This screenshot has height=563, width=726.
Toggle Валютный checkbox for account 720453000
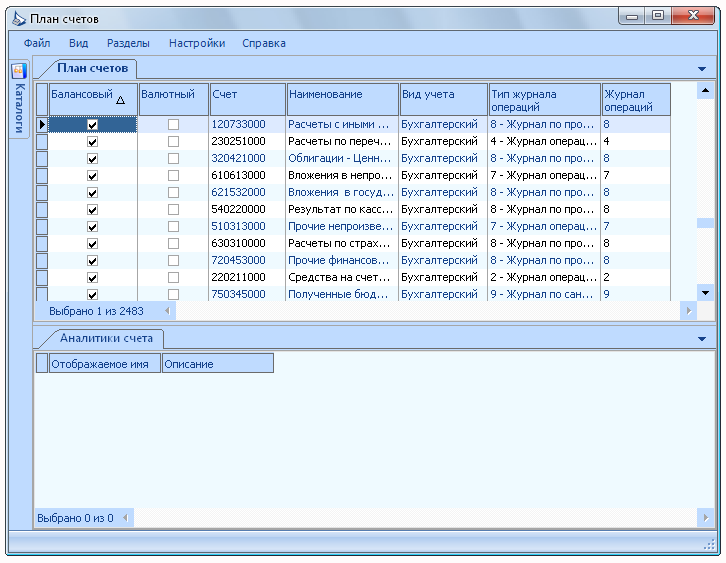tap(173, 261)
